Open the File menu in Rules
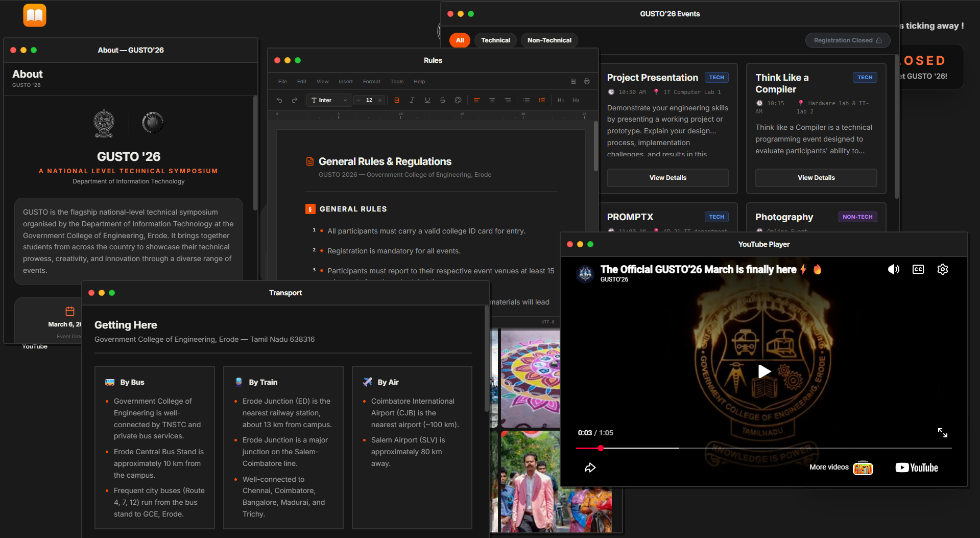Image resolution: width=980 pixels, height=538 pixels. coord(282,82)
